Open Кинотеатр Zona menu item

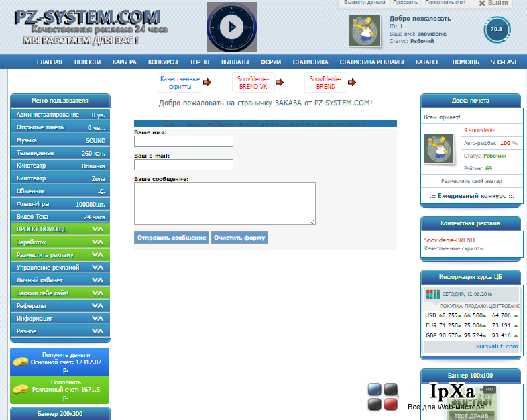point(60,178)
